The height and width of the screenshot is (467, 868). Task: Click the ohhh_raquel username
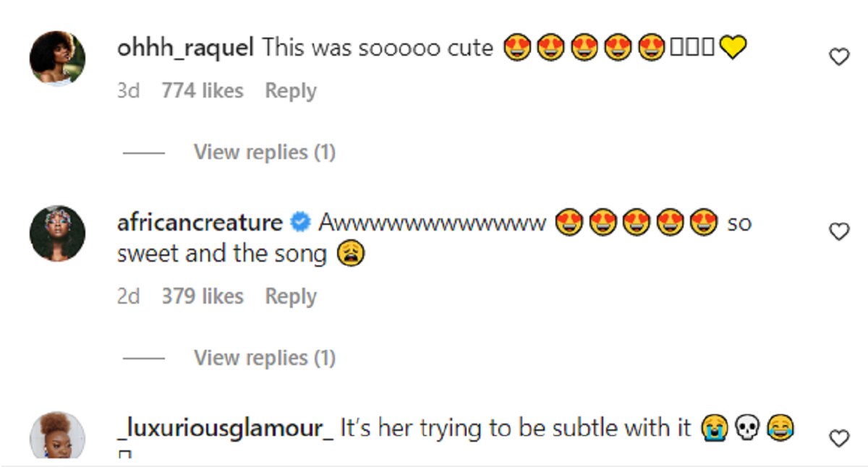(x=185, y=48)
